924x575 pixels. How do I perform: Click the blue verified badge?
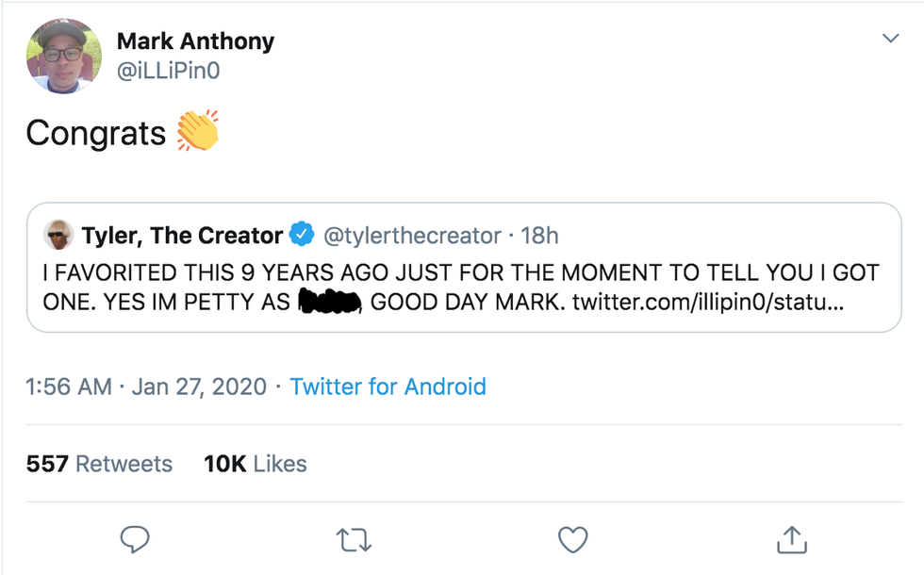point(302,235)
